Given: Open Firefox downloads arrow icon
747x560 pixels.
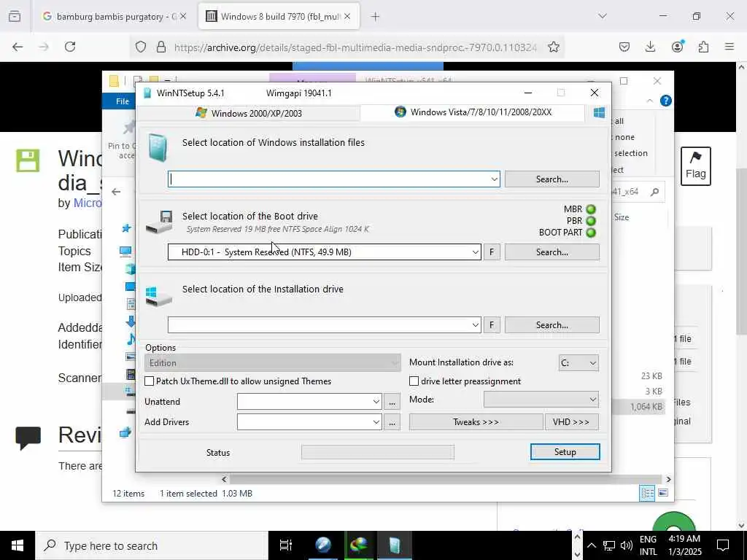Looking at the screenshot, I should tap(650, 47).
